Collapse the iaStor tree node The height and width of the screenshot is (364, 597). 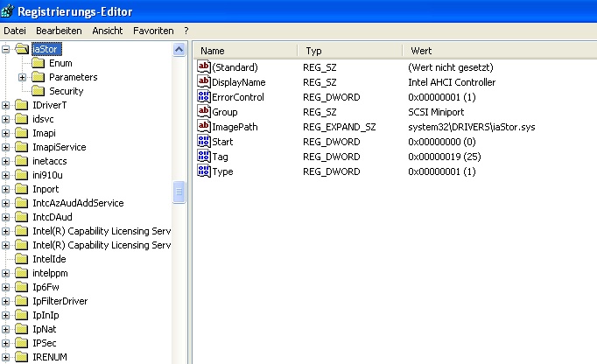[6, 49]
